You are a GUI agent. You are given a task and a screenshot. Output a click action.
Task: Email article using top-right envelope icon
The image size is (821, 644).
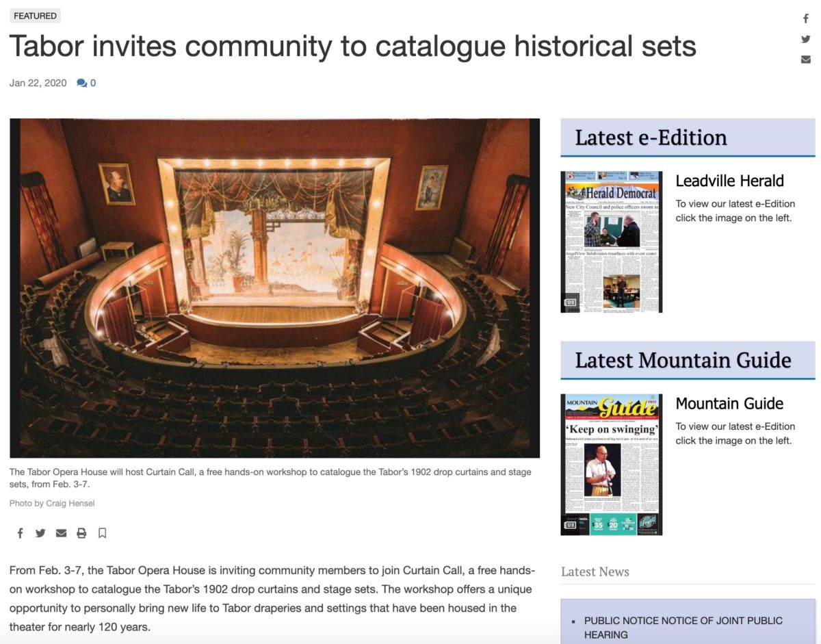tap(806, 60)
